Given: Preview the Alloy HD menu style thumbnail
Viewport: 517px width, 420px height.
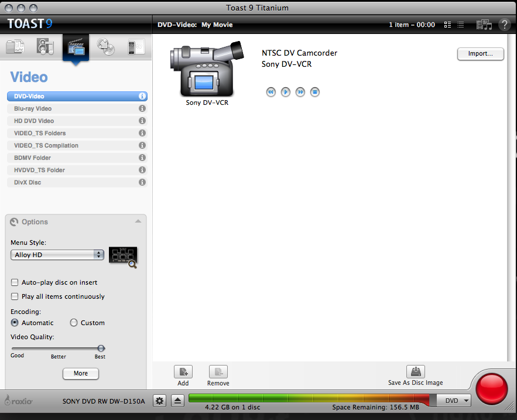Looking at the screenshot, I should (x=123, y=256).
